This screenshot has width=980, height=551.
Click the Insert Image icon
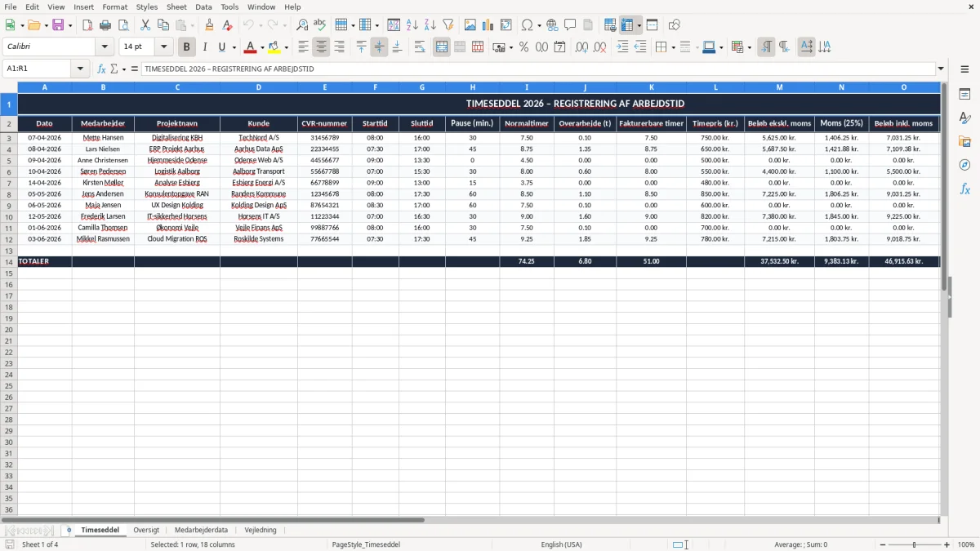click(x=470, y=25)
